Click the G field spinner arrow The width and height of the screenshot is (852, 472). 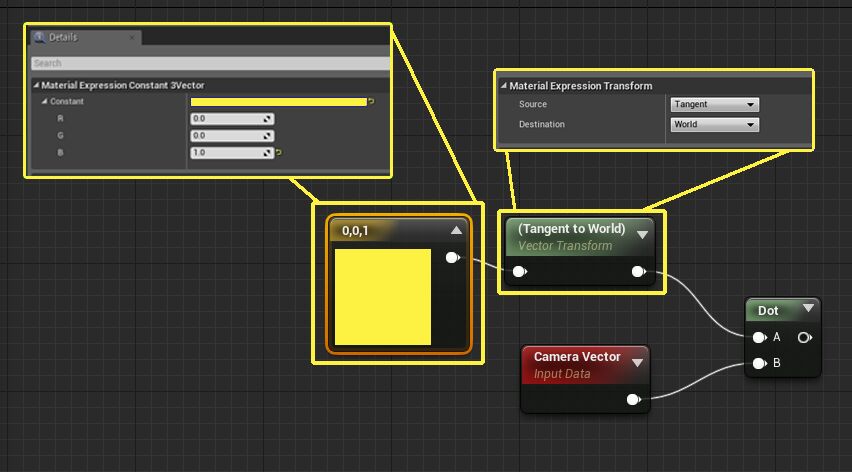267,136
